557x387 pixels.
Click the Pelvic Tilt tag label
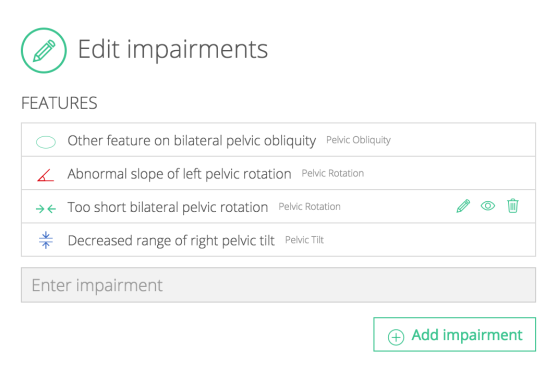pyautogui.click(x=304, y=240)
